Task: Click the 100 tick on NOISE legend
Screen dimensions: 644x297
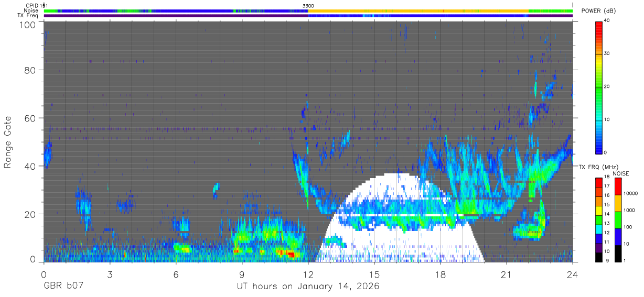Action: click(x=627, y=227)
